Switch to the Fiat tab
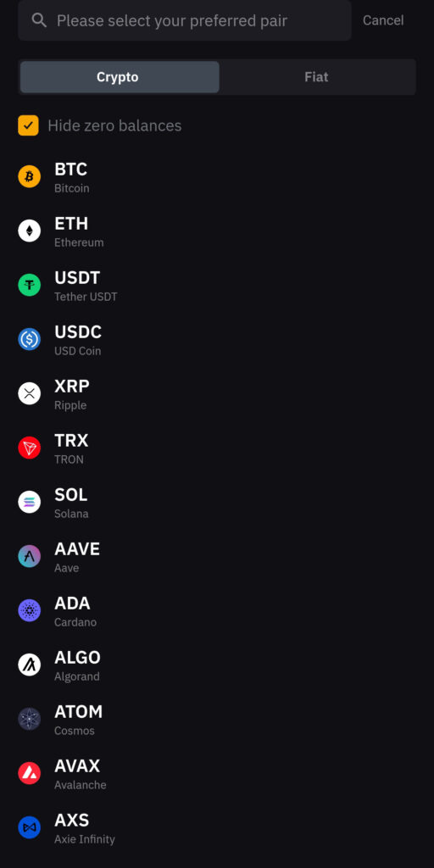The image size is (434, 868). click(316, 77)
